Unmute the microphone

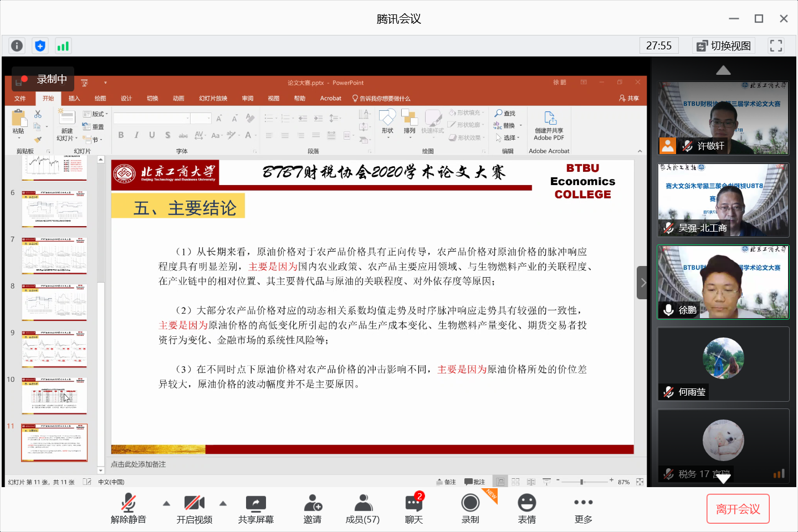(129, 508)
